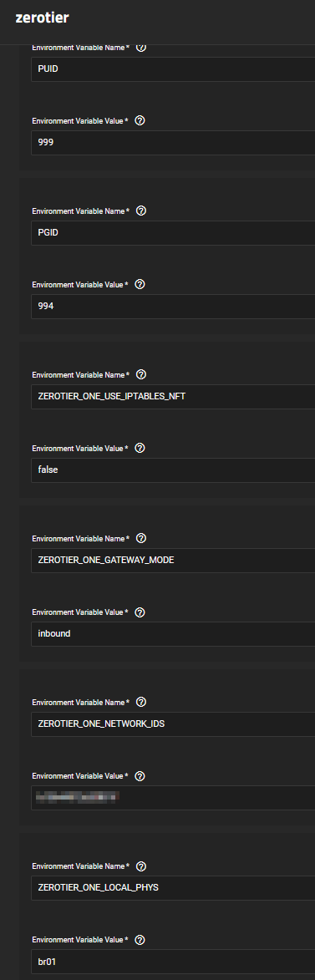Click help icon above ZEROTIER_ONE_GATEWAY_MODE field

[140, 539]
